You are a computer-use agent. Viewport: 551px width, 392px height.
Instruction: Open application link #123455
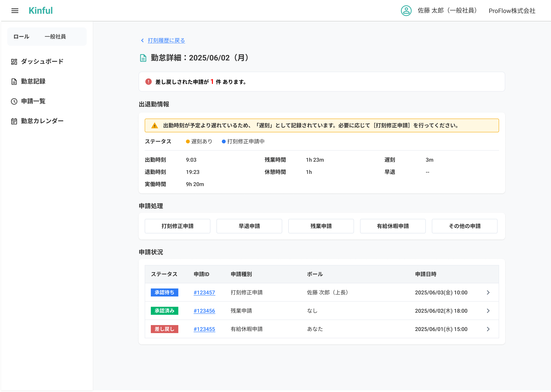pos(204,329)
